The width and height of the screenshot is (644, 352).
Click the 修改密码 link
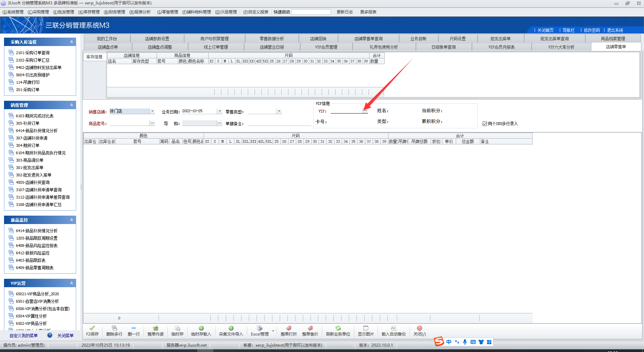(x=592, y=30)
